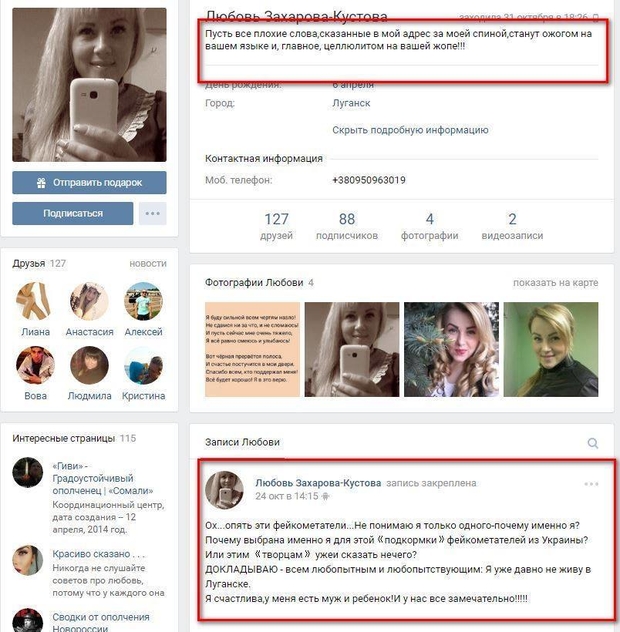Open the 127 друзей counter
620x632 pixels.
click(276, 226)
